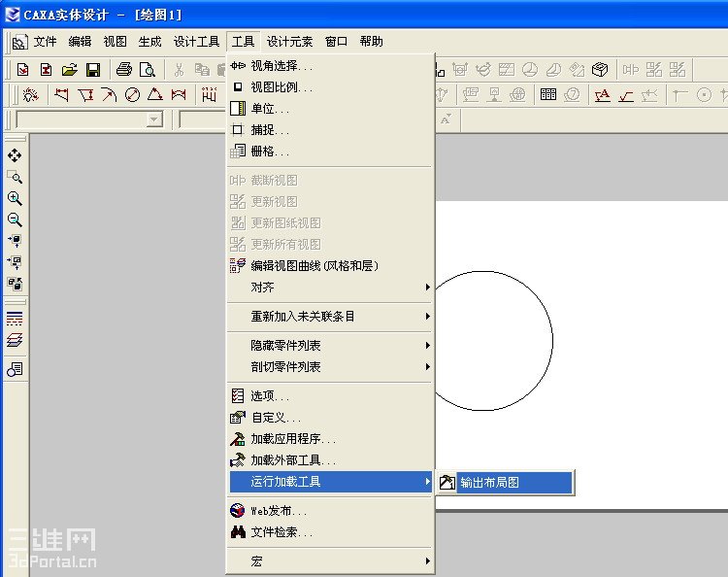The image size is (728, 577).
Task: Expand the 对齐 submenu
Action: 331,288
